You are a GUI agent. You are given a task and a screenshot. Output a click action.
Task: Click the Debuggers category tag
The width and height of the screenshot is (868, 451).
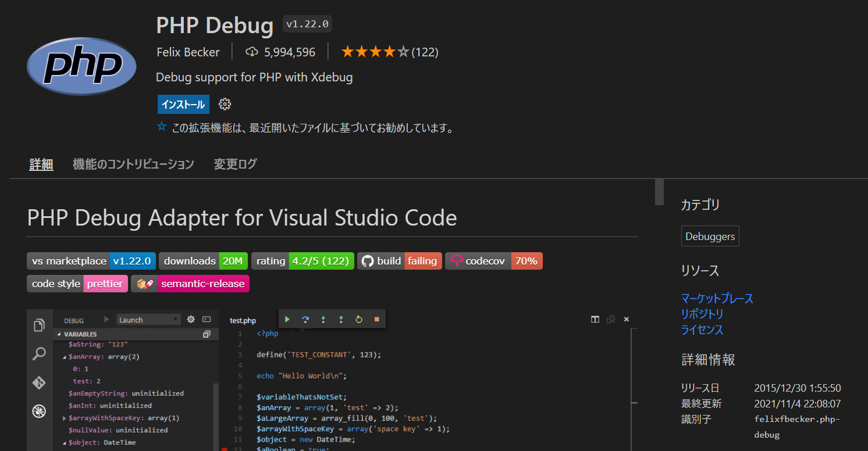(x=710, y=236)
